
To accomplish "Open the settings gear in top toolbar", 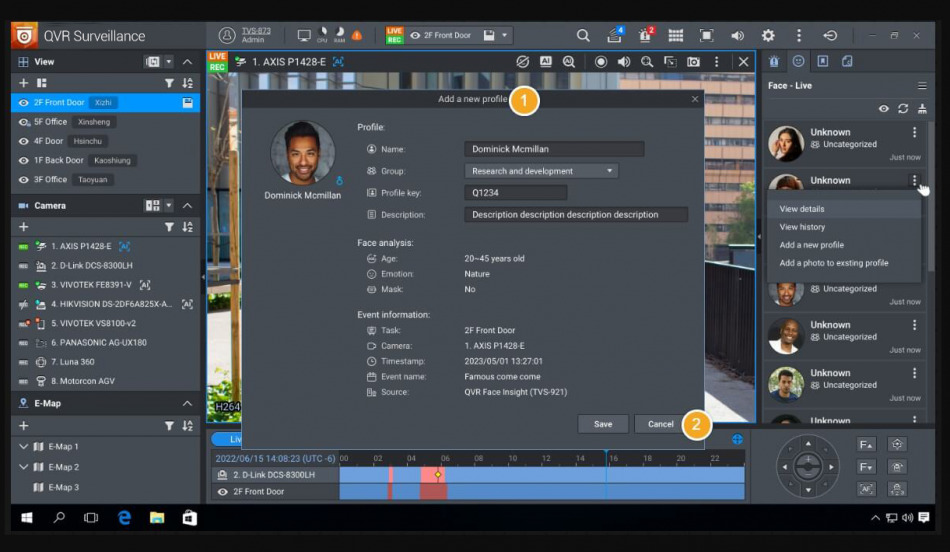I will [768, 35].
